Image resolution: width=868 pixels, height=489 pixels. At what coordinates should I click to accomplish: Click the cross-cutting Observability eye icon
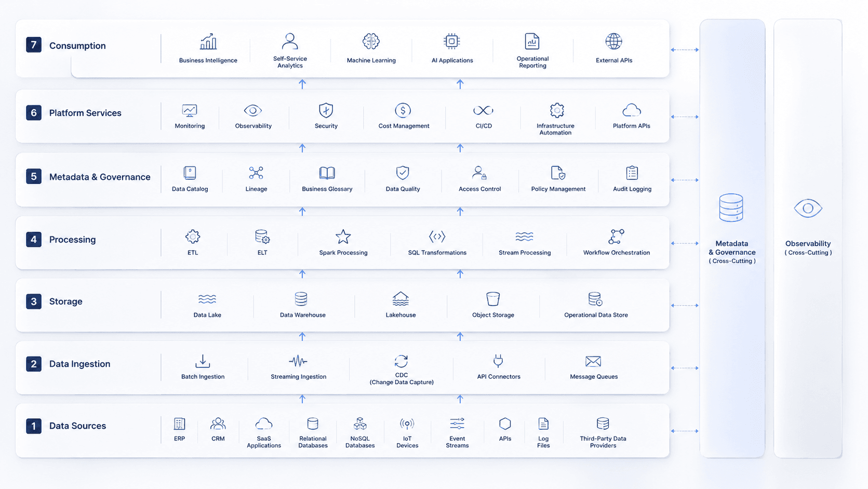point(808,208)
